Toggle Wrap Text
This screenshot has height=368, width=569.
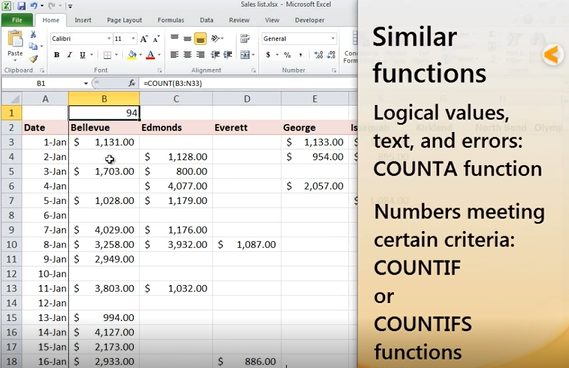245,38
